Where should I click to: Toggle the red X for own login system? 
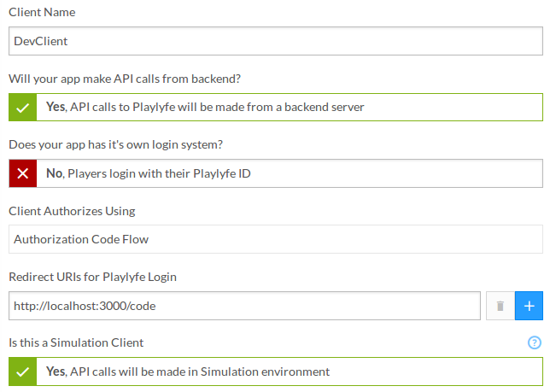[x=22, y=173]
